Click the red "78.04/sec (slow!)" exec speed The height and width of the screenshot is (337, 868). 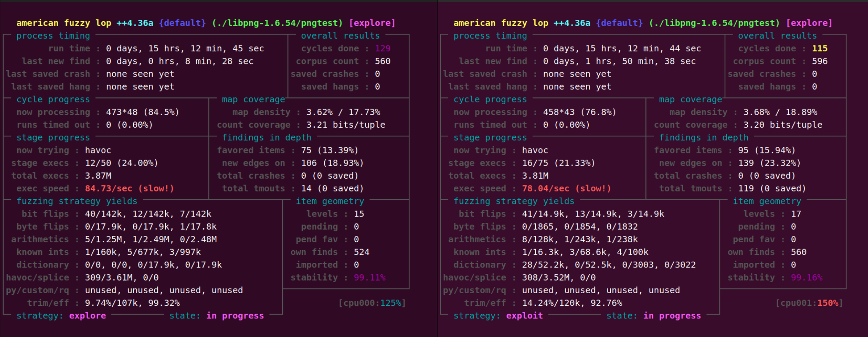point(566,188)
